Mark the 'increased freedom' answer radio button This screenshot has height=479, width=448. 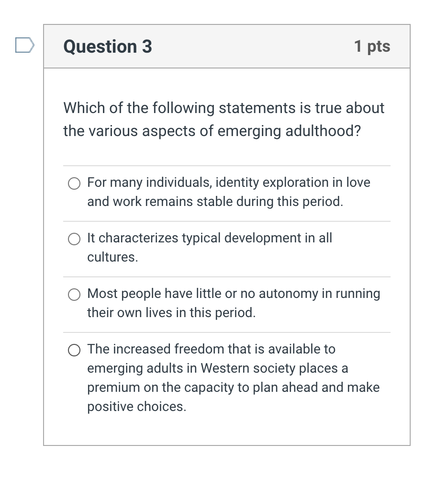pos(74,350)
